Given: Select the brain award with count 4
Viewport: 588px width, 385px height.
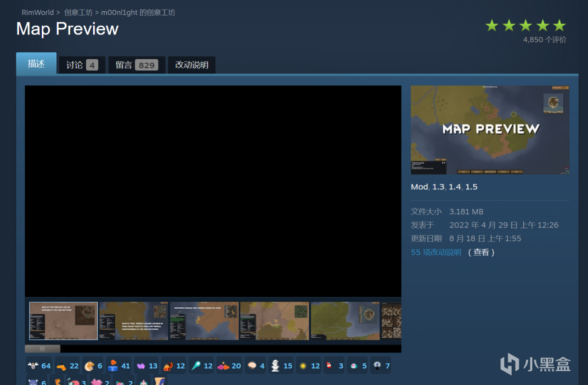Looking at the screenshot, I should [x=256, y=366].
